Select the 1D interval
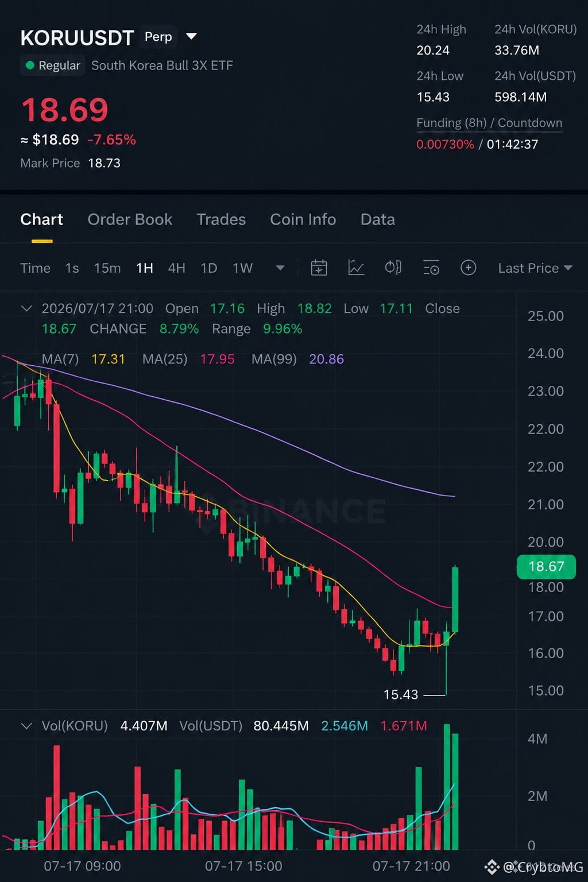Viewport: 588px width, 882px height. pos(208,268)
